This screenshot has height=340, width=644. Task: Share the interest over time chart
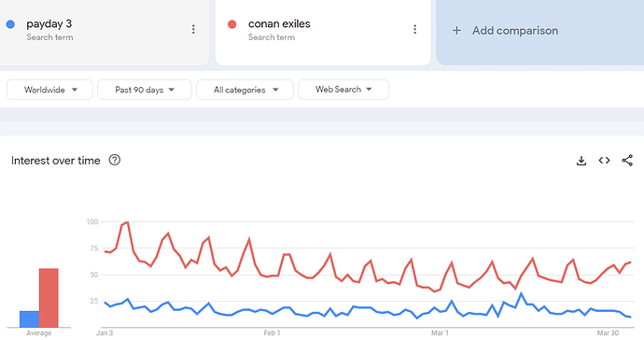click(627, 161)
